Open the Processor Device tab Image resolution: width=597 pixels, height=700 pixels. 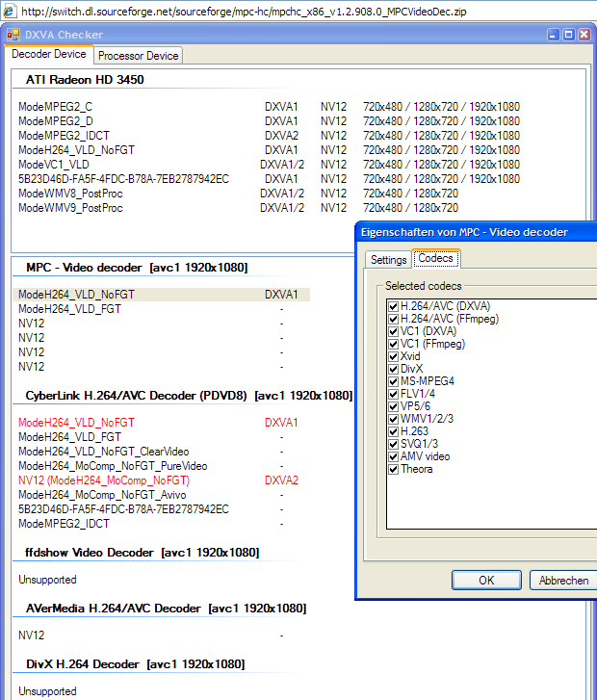click(x=138, y=56)
